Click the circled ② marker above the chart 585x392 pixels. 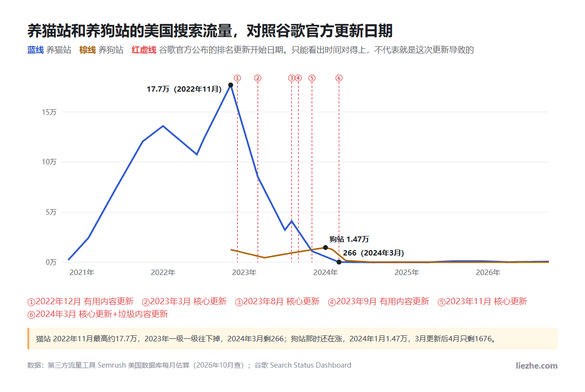(258, 78)
